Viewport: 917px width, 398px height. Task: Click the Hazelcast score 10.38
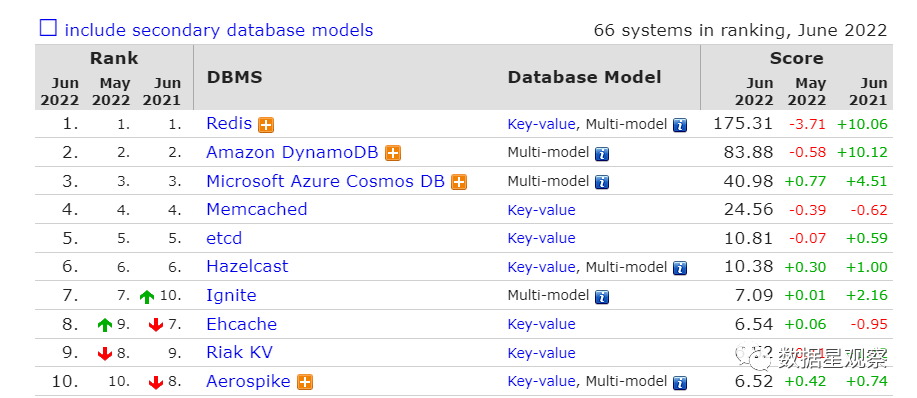749,267
